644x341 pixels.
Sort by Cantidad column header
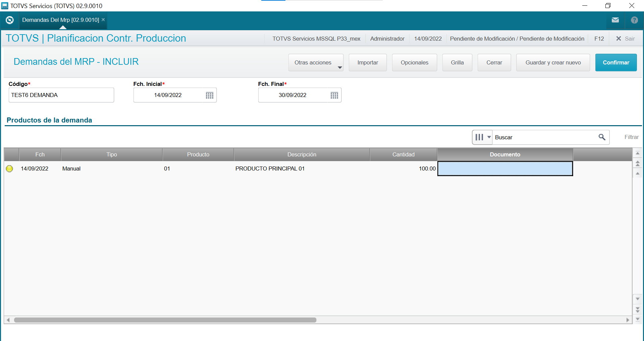click(x=404, y=154)
